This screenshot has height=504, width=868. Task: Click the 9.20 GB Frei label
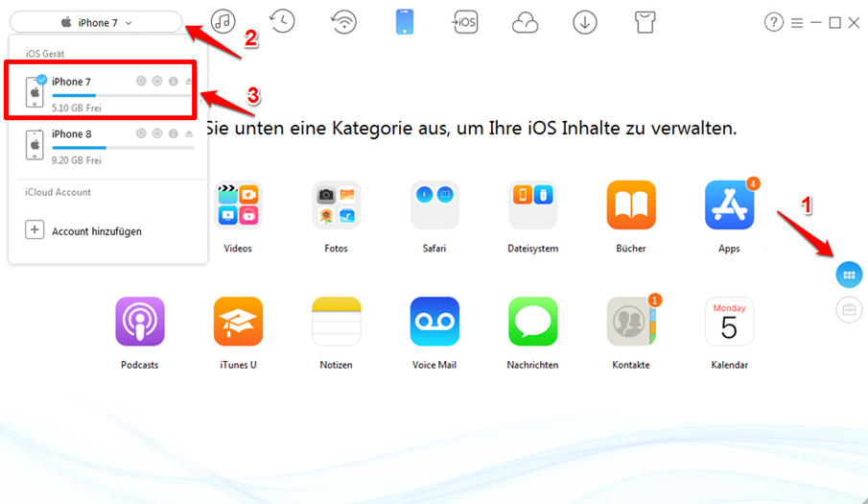click(x=77, y=160)
